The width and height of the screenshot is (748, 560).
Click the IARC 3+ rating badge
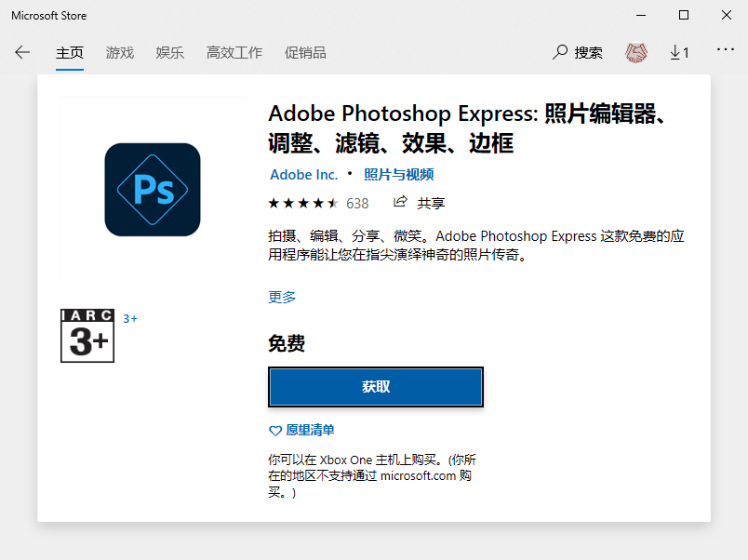(87, 335)
